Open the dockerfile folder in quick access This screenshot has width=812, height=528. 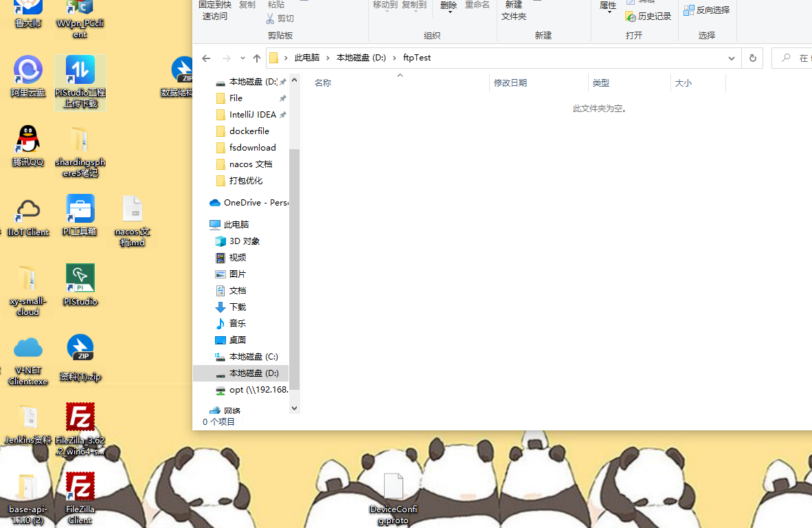(x=249, y=131)
